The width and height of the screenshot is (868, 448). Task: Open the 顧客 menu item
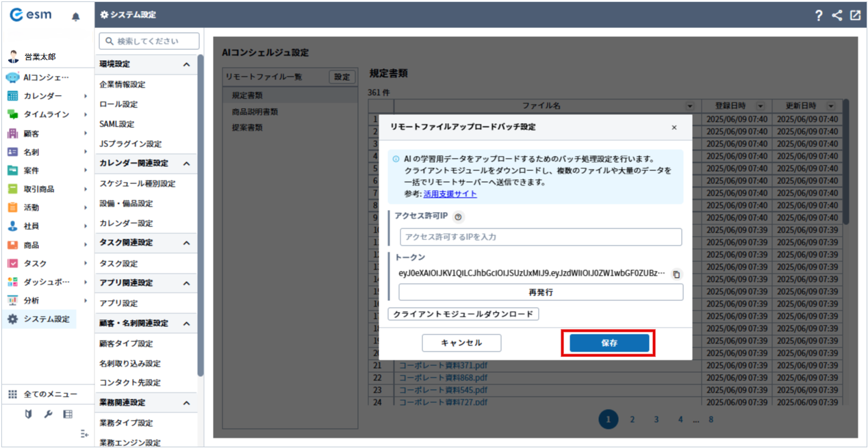tap(31, 133)
